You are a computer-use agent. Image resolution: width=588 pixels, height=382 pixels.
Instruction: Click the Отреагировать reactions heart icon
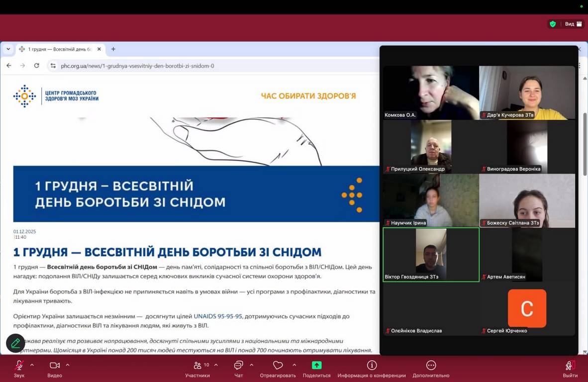coord(278,366)
